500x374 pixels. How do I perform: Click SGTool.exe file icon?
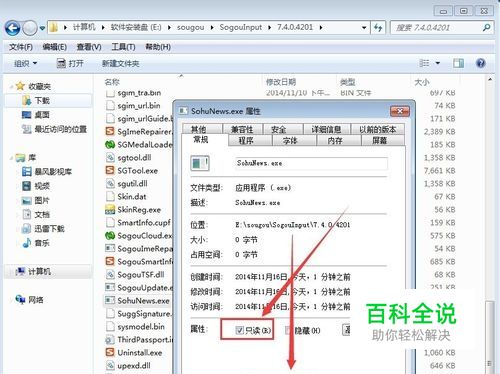pyautogui.click(x=110, y=170)
